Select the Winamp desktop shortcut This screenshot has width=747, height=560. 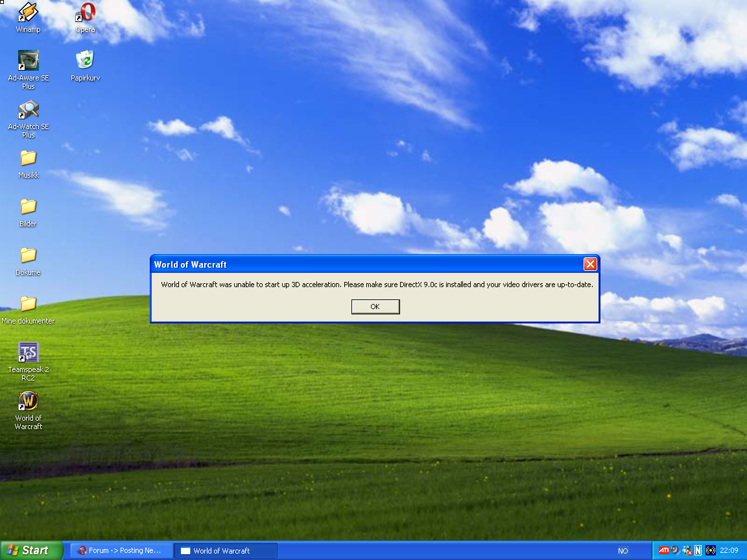(28, 17)
